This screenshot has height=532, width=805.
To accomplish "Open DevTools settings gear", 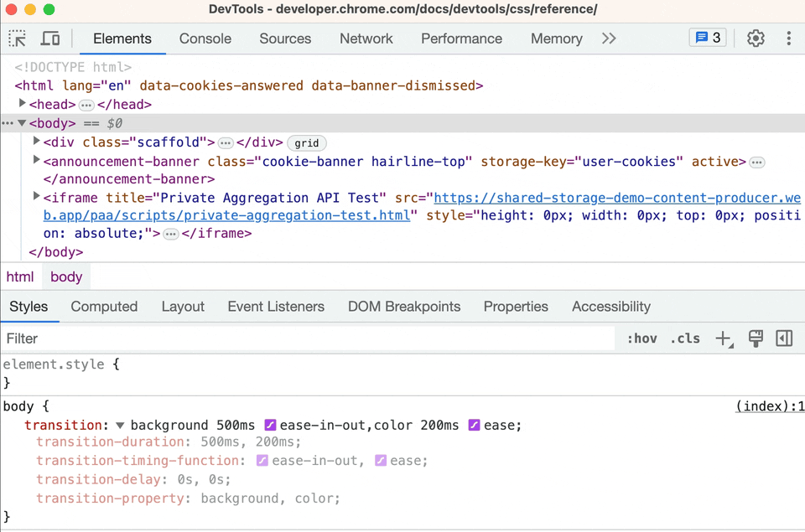I will pos(756,39).
